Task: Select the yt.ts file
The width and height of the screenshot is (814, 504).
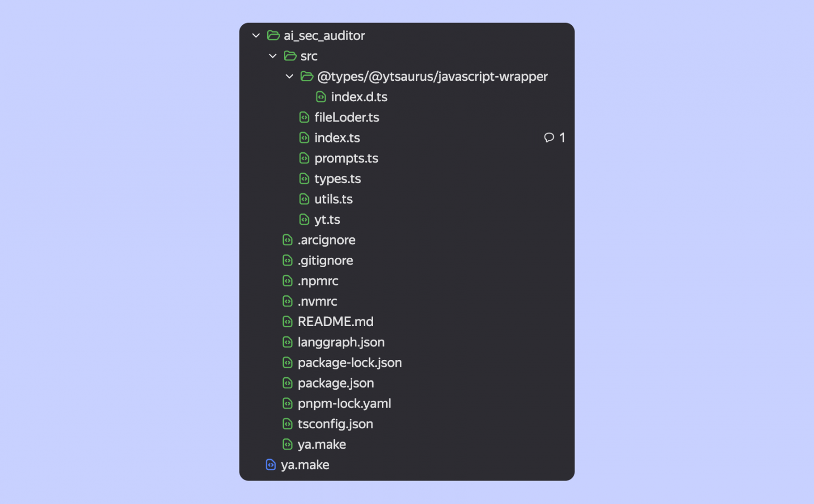Action: point(327,220)
